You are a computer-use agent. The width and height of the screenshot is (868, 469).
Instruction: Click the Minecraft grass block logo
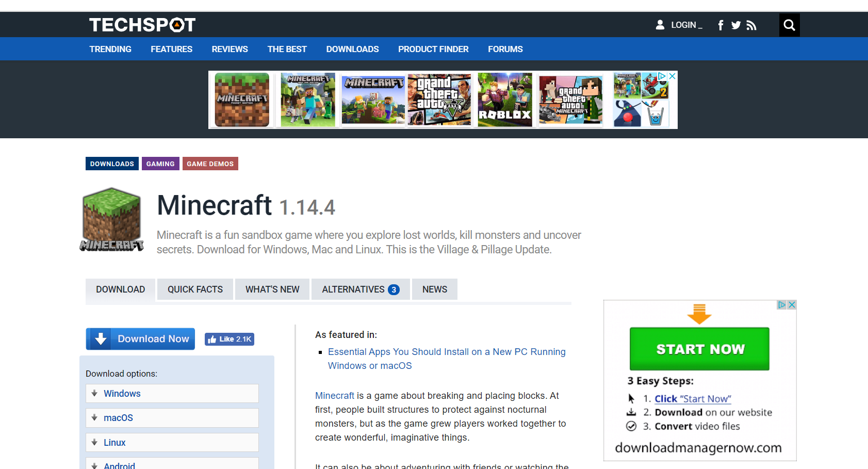click(112, 219)
